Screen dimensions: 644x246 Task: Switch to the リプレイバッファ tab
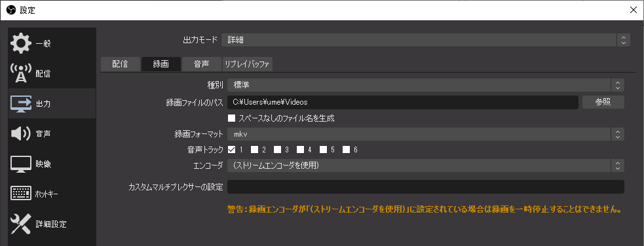pyautogui.click(x=247, y=64)
